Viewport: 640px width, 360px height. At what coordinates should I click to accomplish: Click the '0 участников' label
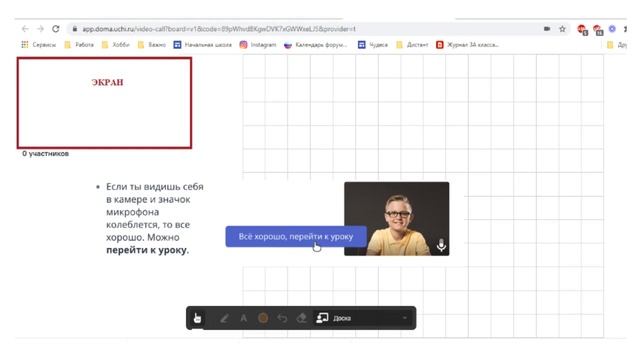(x=45, y=154)
